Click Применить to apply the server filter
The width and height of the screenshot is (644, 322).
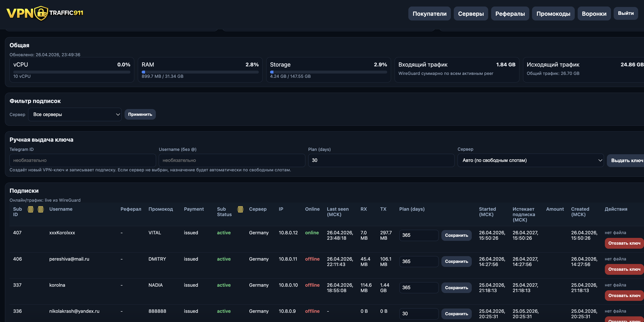140,114
